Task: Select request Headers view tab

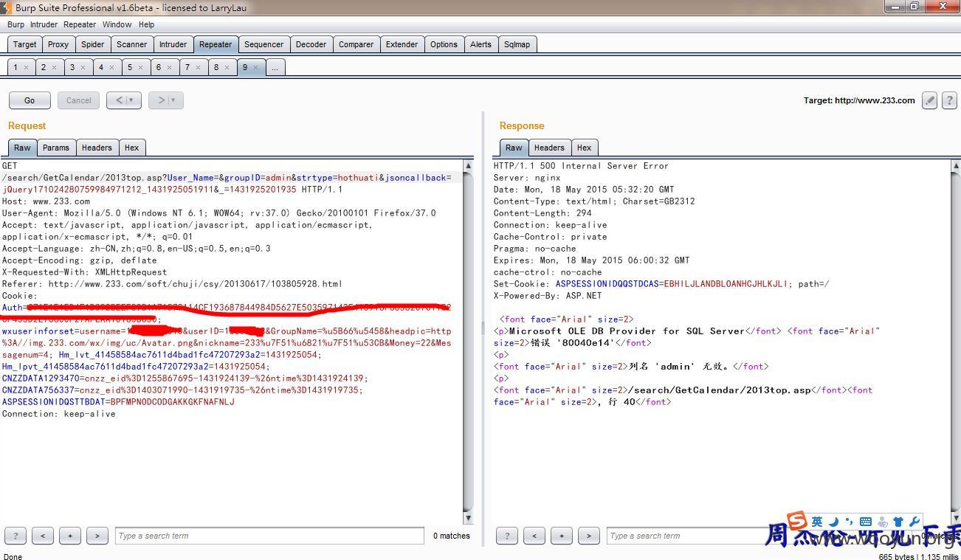Action: [x=97, y=148]
